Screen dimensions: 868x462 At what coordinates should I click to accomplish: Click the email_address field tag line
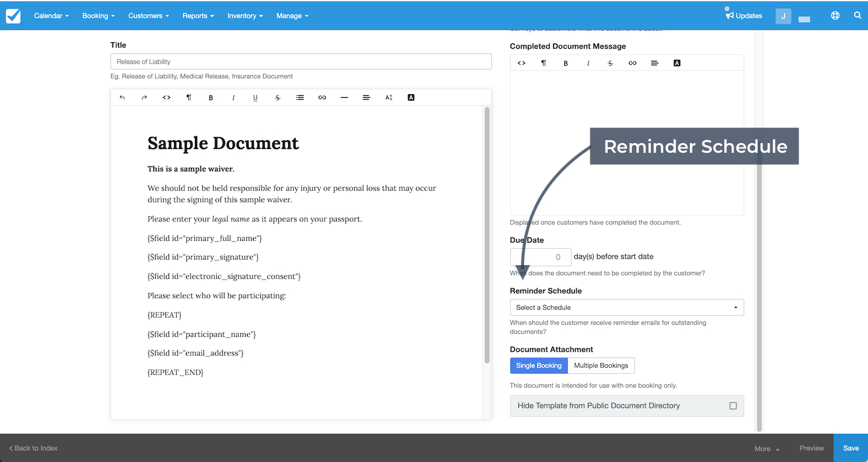[x=196, y=353]
